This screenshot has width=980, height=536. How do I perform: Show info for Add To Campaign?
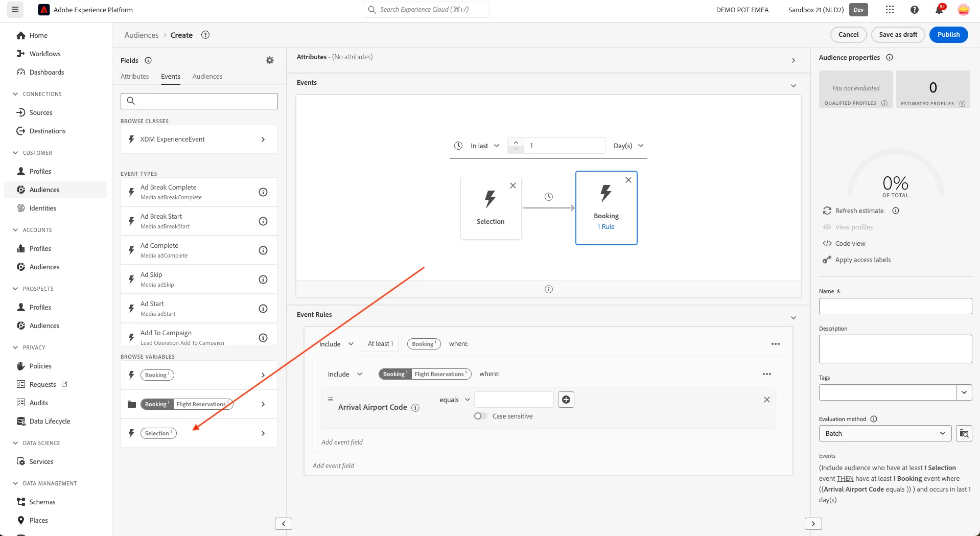tap(263, 338)
